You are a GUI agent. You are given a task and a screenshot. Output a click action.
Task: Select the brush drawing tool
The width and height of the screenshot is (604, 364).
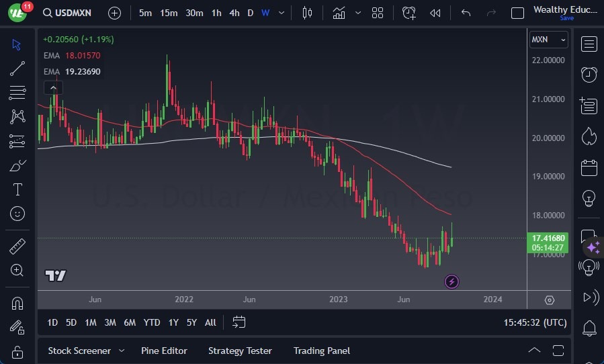coord(17,166)
